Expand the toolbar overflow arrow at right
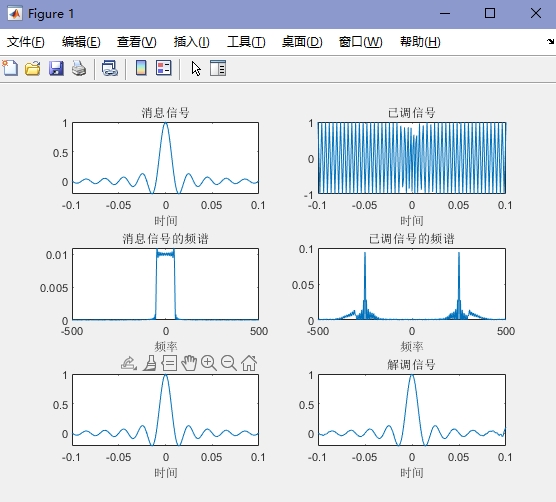This screenshot has width=556, height=502. pyautogui.click(x=550, y=41)
